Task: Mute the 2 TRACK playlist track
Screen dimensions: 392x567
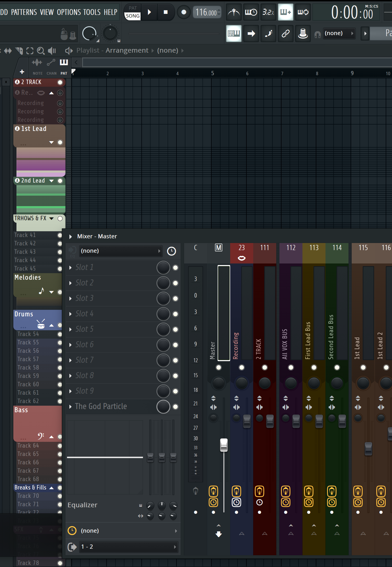Action: click(60, 82)
